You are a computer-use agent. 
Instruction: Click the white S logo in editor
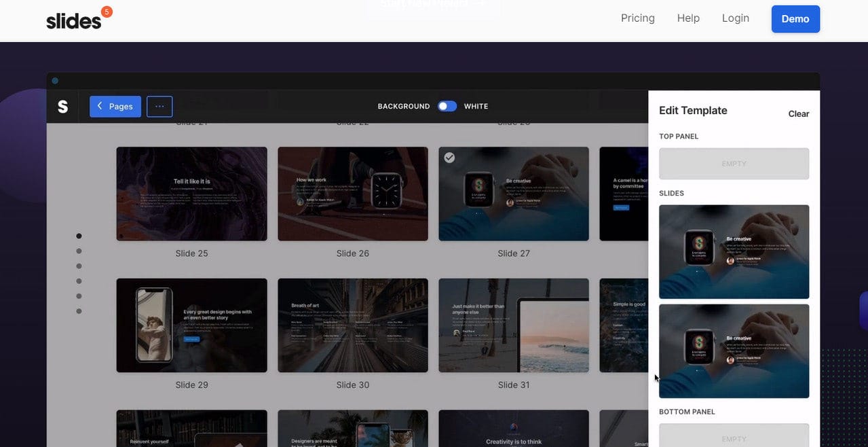click(62, 107)
